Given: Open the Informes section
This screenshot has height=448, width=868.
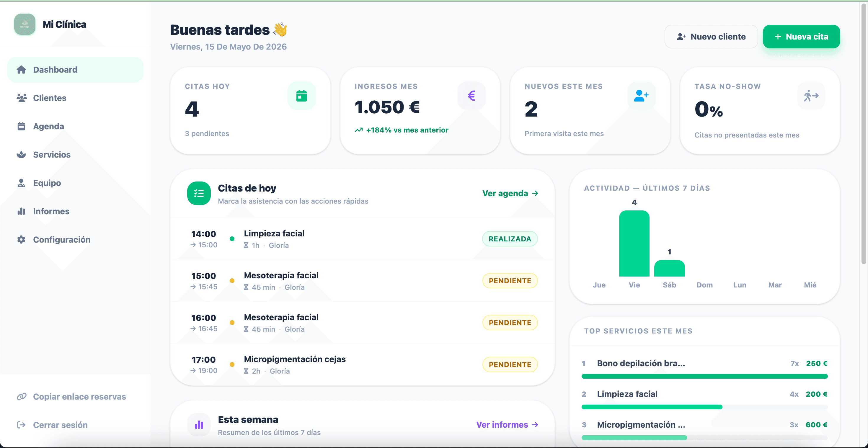Looking at the screenshot, I should 75,211.
